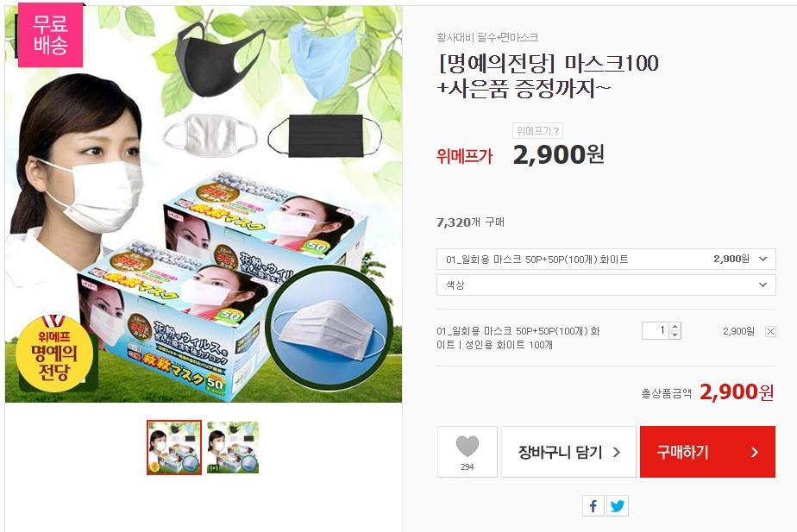797x532 pixels.
Task: Share on Facebook icon
Action: [x=593, y=505]
